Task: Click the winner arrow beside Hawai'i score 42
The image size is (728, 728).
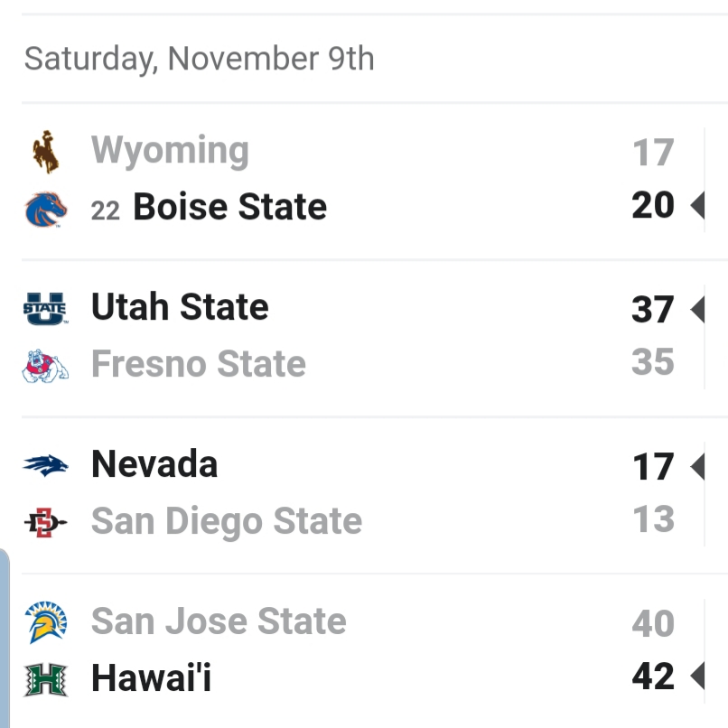Action: (697, 676)
